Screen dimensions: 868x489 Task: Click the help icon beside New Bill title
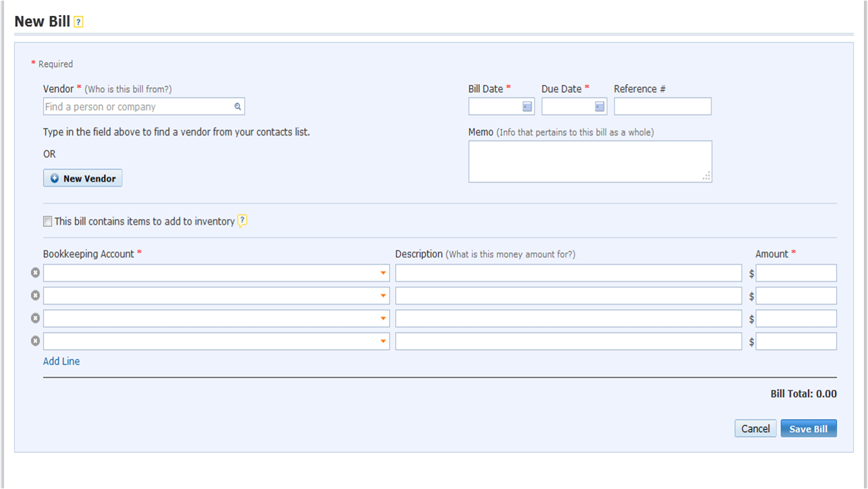click(x=79, y=22)
